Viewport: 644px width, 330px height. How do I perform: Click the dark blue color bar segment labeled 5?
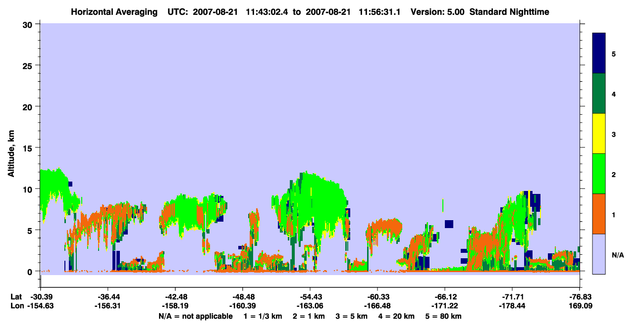coord(599,53)
